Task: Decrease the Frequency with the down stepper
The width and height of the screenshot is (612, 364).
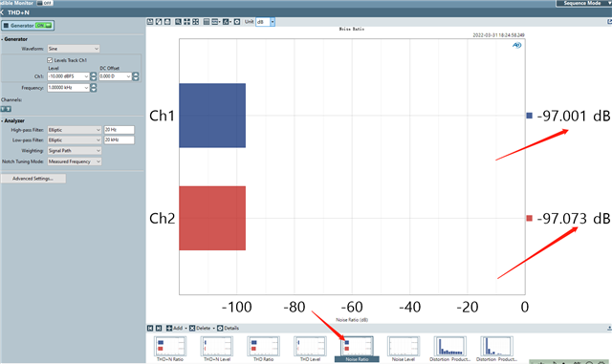Action: click(94, 90)
